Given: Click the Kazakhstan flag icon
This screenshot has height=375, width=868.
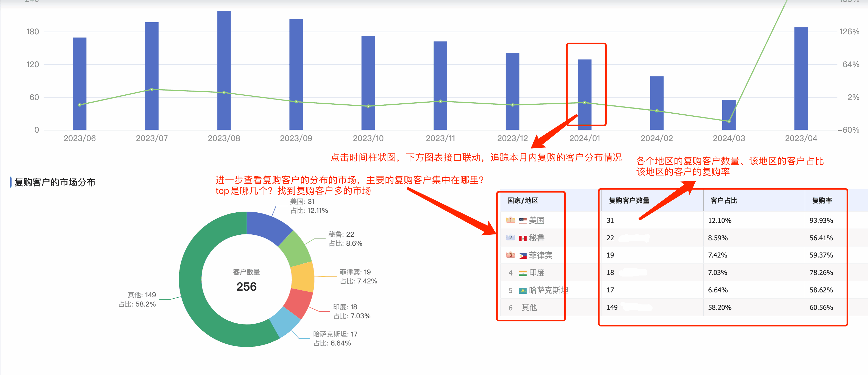Looking at the screenshot, I should tap(522, 291).
